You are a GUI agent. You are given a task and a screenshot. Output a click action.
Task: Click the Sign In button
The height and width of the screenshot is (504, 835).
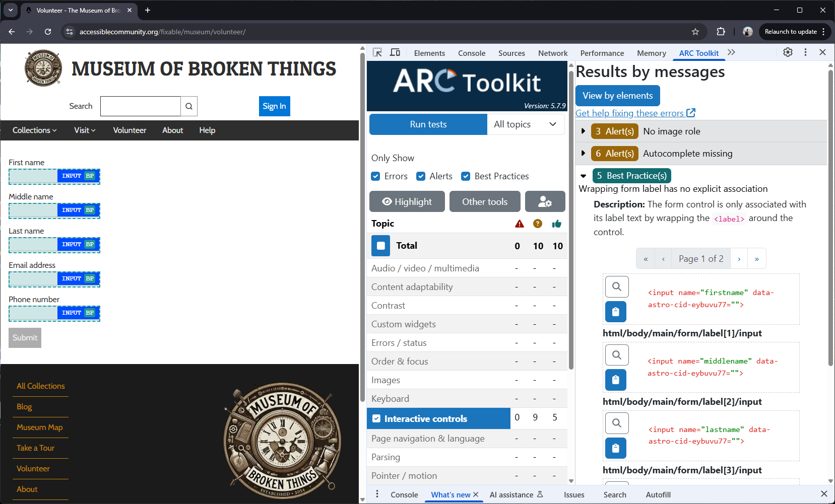[274, 106]
